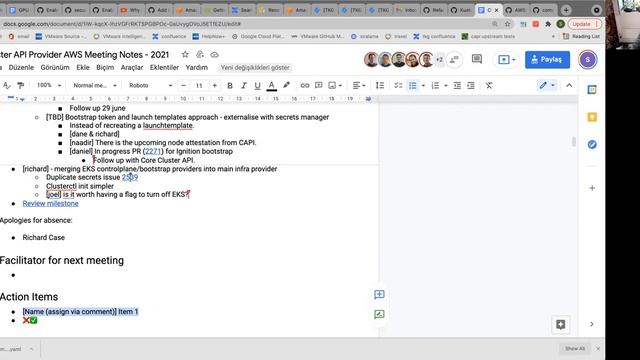
Task: Open the insert image dropdown
Action: (335, 85)
